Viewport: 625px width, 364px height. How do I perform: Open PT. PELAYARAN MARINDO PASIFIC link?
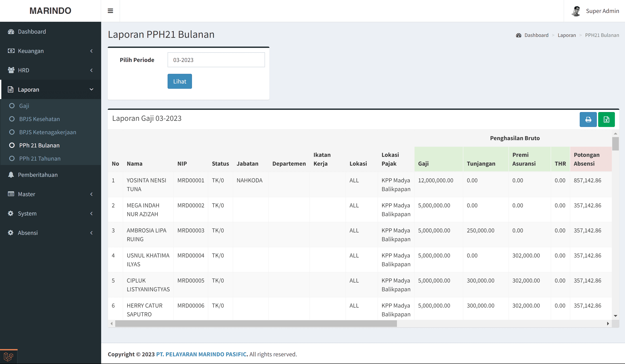click(x=202, y=354)
